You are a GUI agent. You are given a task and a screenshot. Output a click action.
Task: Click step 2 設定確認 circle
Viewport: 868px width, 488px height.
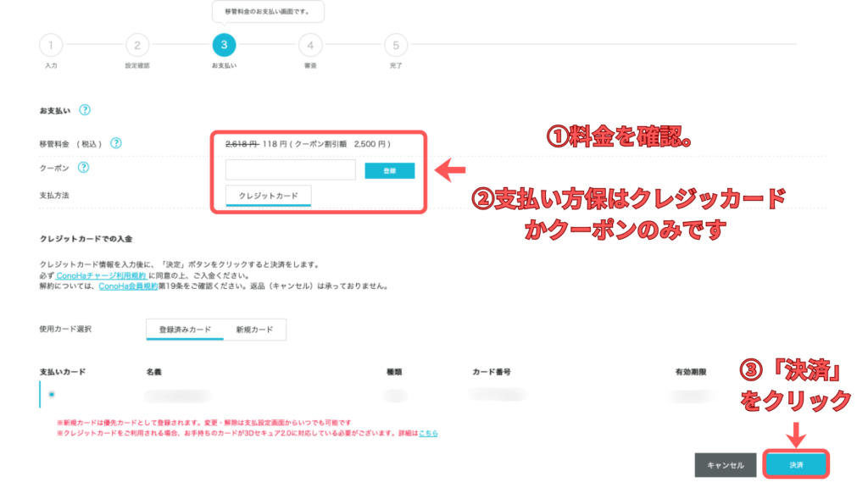[x=137, y=45]
